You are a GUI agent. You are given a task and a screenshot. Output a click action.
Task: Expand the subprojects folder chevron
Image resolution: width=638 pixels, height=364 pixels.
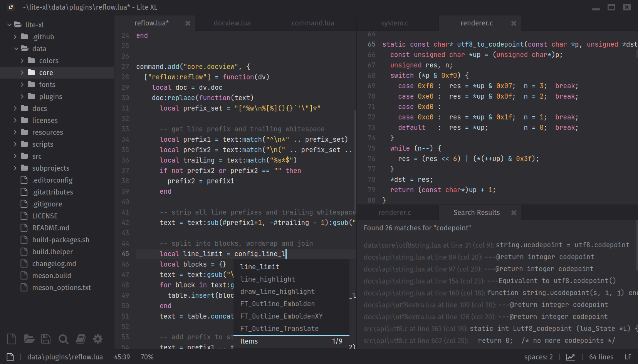15,168
